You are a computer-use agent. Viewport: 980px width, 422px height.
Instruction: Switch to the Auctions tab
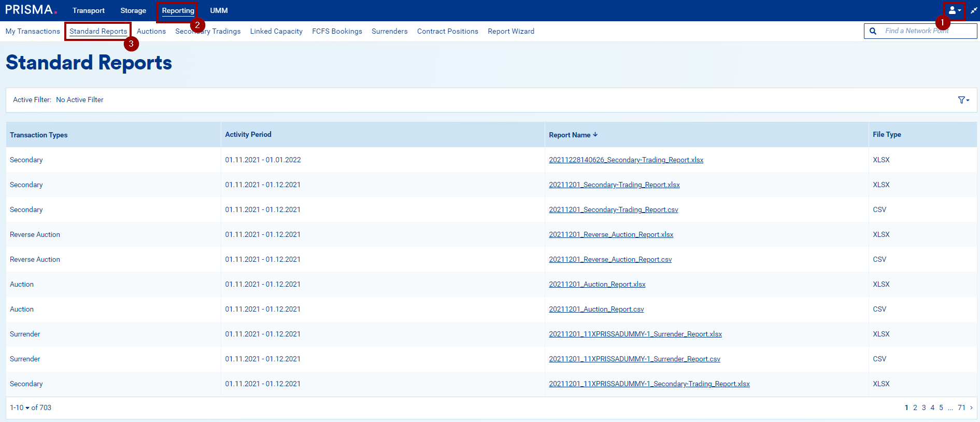click(x=151, y=32)
